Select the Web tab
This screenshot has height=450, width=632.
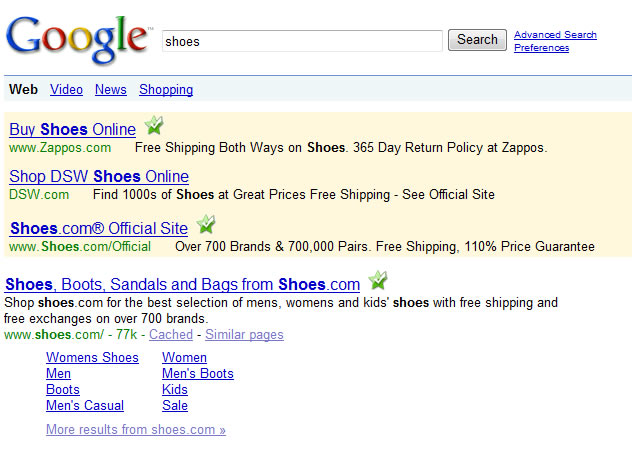pyautogui.click(x=23, y=89)
